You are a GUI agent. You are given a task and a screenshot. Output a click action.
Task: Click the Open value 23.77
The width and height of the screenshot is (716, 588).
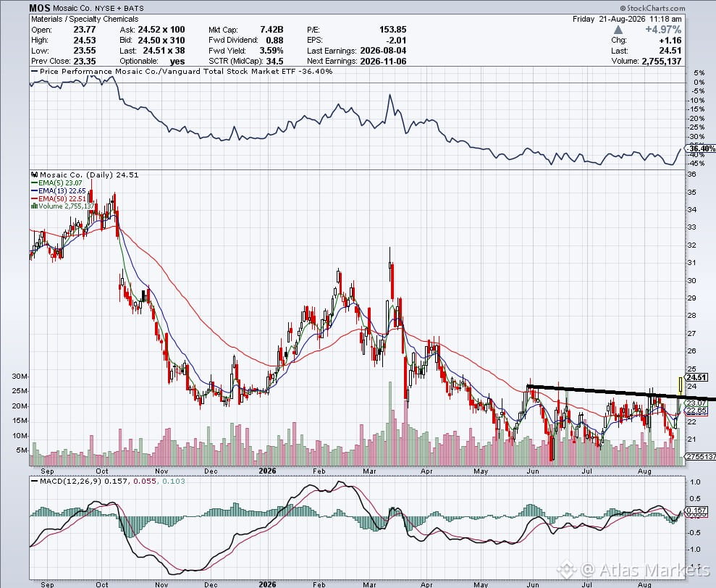pos(85,30)
